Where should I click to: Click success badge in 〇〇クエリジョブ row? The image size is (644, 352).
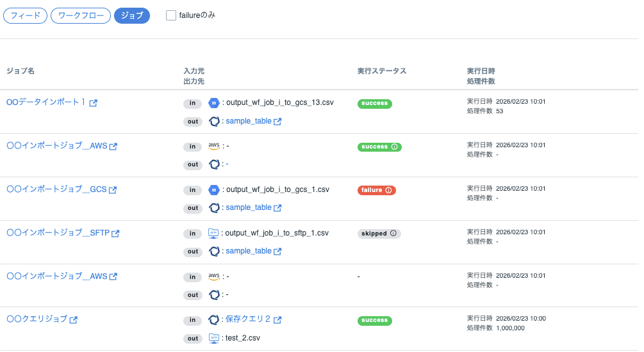375,321
